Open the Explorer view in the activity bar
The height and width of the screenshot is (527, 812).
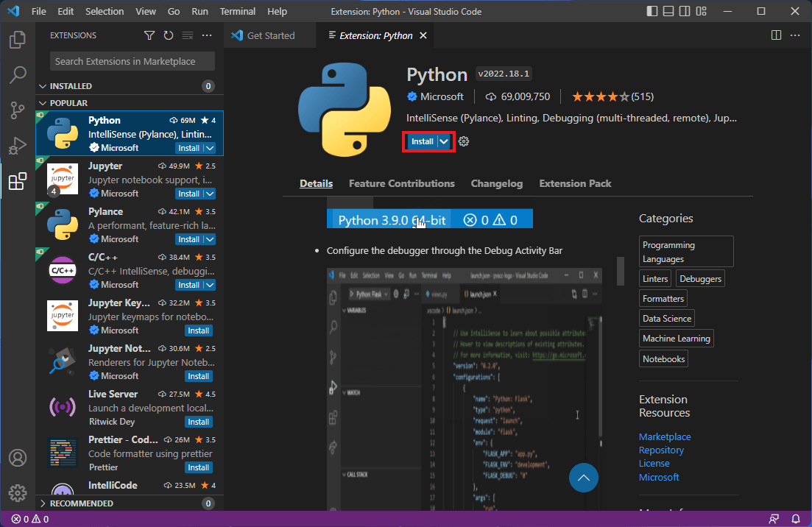click(18, 40)
